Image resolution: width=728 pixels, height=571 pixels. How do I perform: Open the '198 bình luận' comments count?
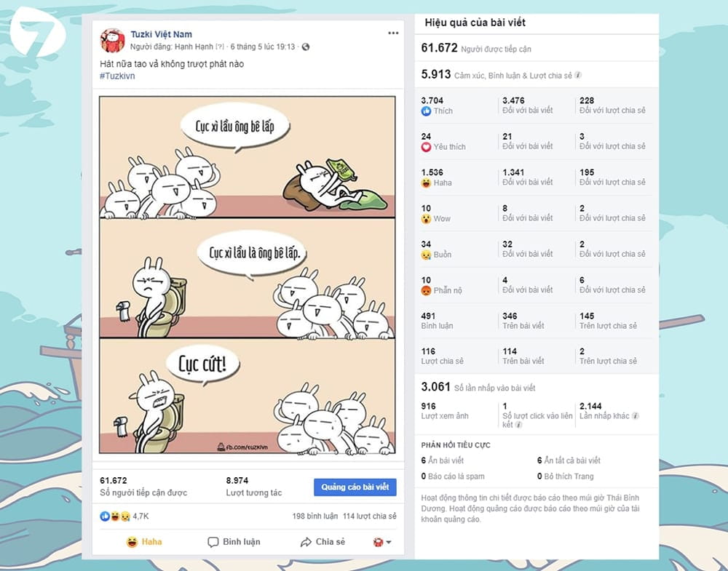click(x=315, y=516)
